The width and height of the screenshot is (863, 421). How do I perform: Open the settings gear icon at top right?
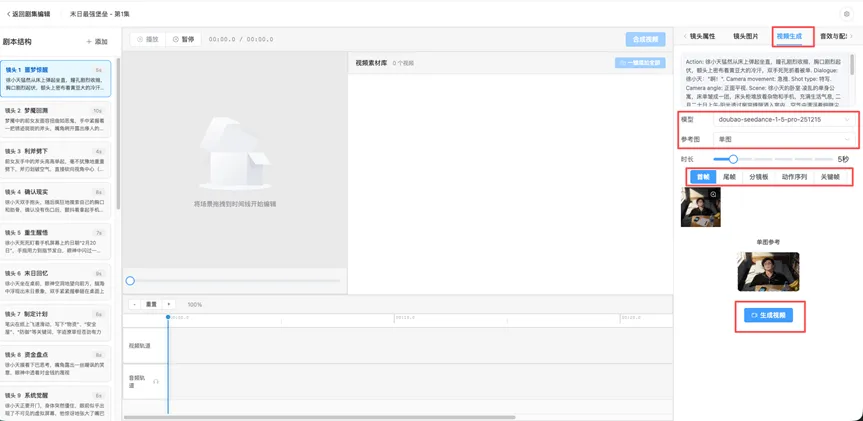[x=846, y=14]
